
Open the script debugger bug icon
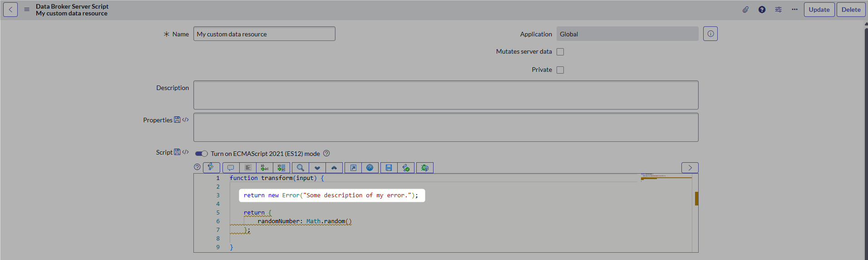pos(424,168)
